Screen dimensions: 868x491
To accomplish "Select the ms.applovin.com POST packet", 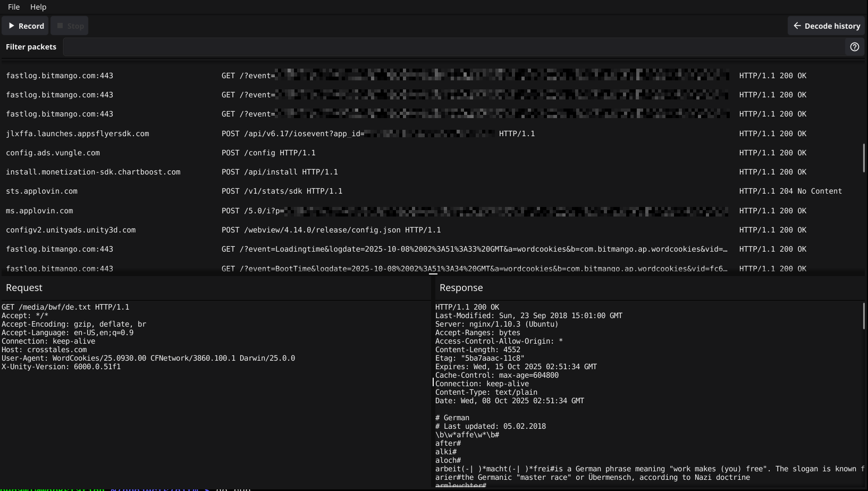I will tap(213, 211).
